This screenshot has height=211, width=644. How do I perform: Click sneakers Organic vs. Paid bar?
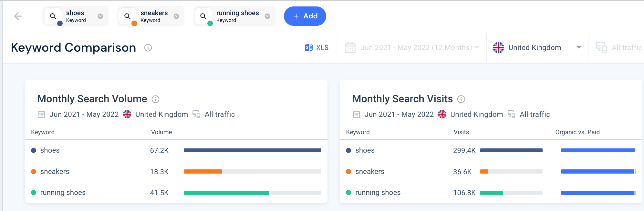599,172
